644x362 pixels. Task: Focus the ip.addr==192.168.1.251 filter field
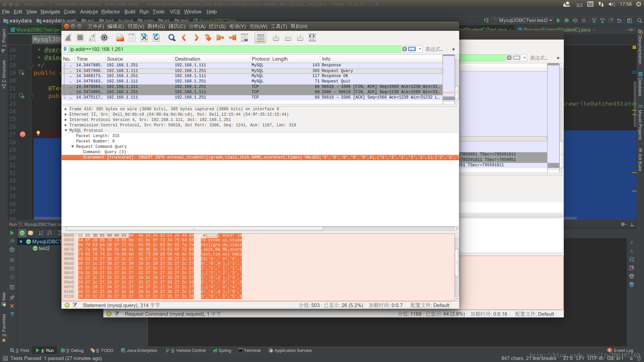[235, 49]
